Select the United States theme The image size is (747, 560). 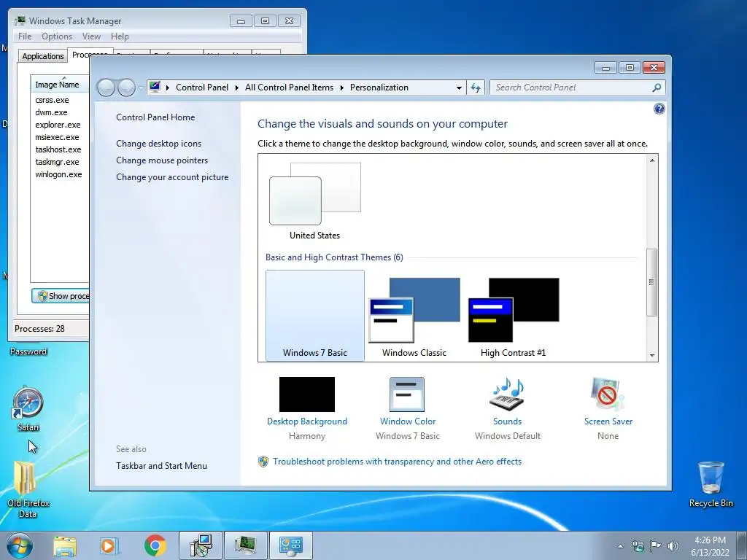tap(315, 201)
